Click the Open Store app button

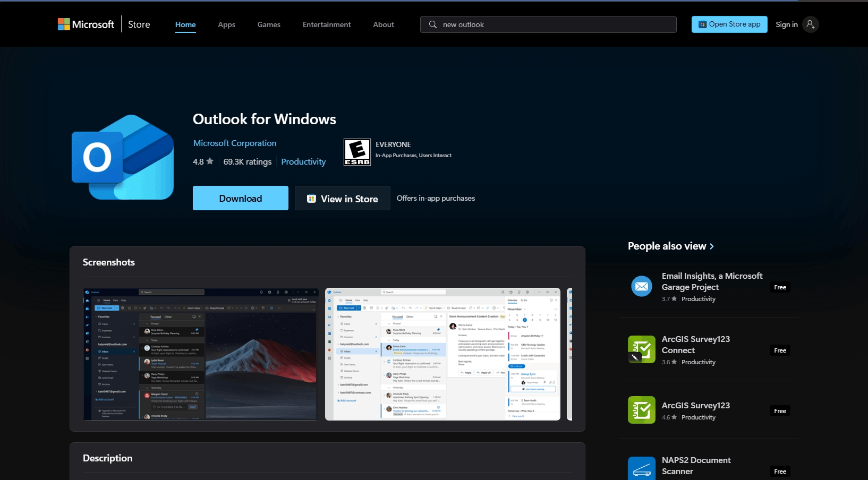[x=729, y=24]
